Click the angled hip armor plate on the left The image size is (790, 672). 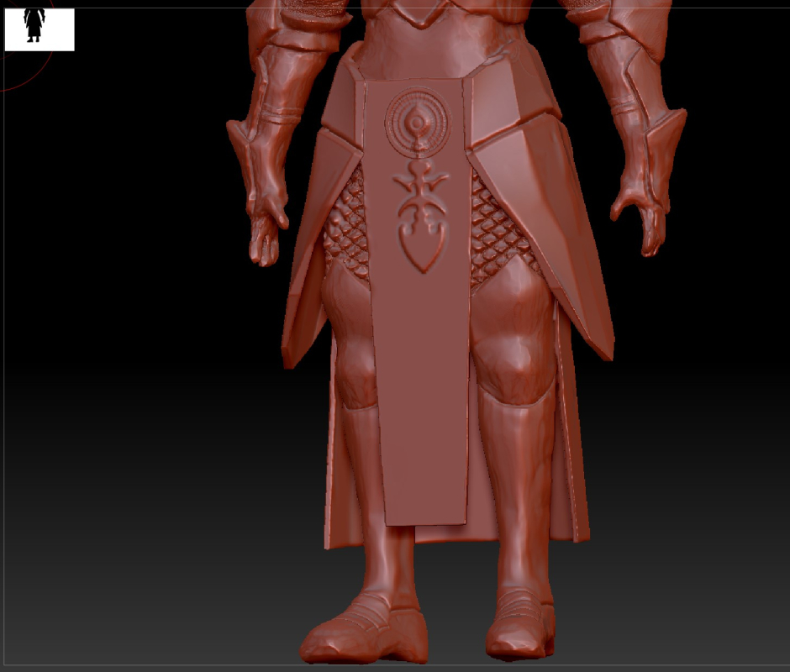tap(307, 252)
